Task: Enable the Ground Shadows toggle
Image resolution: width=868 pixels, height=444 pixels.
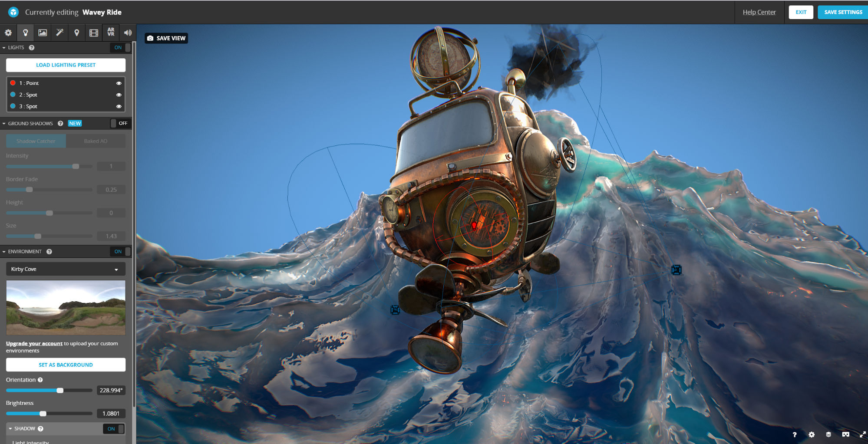Action: click(x=119, y=123)
